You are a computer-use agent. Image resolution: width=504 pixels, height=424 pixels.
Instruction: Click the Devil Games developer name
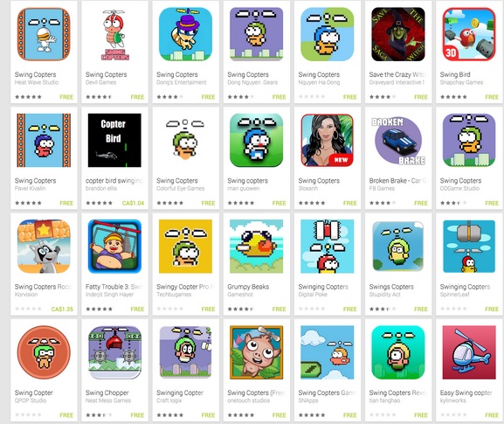pyautogui.click(x=100, y=82)
